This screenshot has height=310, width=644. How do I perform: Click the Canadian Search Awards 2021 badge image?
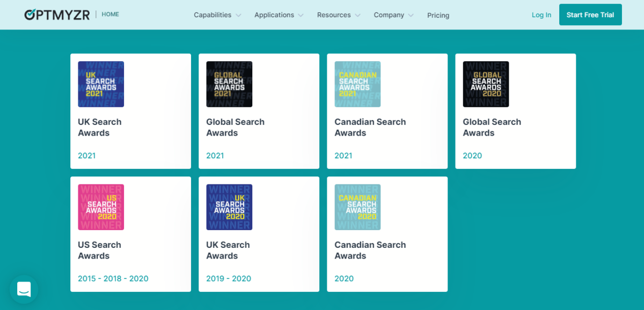[357, 84]
